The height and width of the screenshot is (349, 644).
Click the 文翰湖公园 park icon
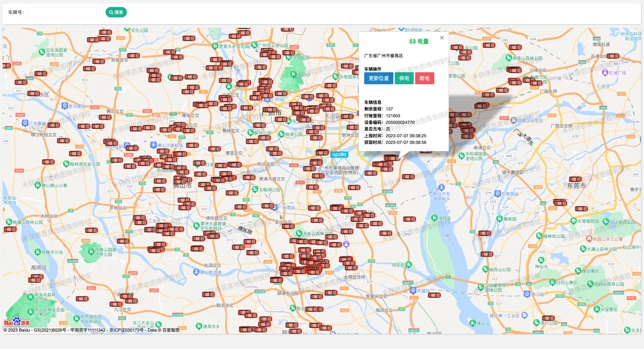pyautogui.click(x=255, y=189)
